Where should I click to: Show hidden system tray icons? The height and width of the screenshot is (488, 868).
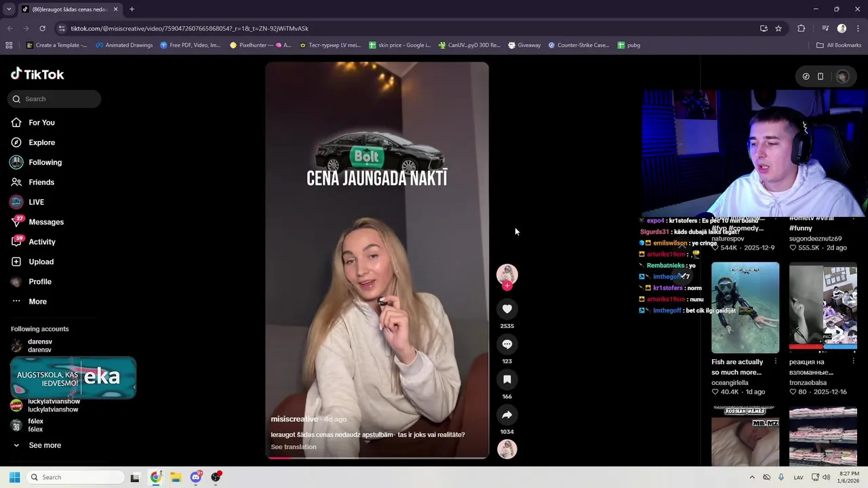[751, 477]
